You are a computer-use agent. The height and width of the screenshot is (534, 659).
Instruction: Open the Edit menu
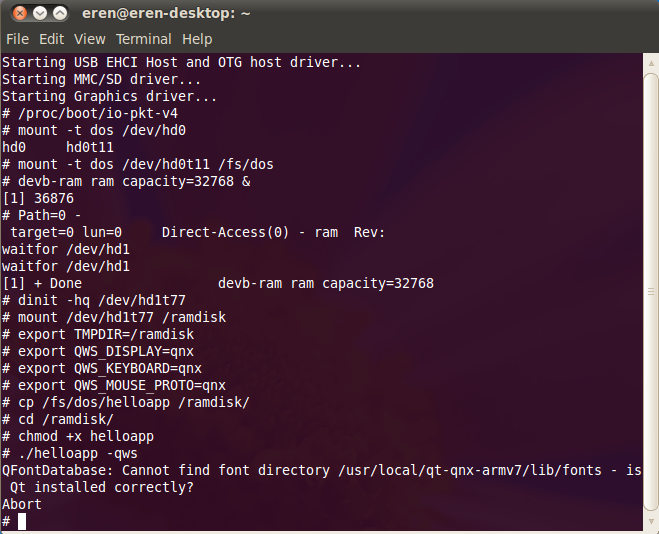pos(51,39)
